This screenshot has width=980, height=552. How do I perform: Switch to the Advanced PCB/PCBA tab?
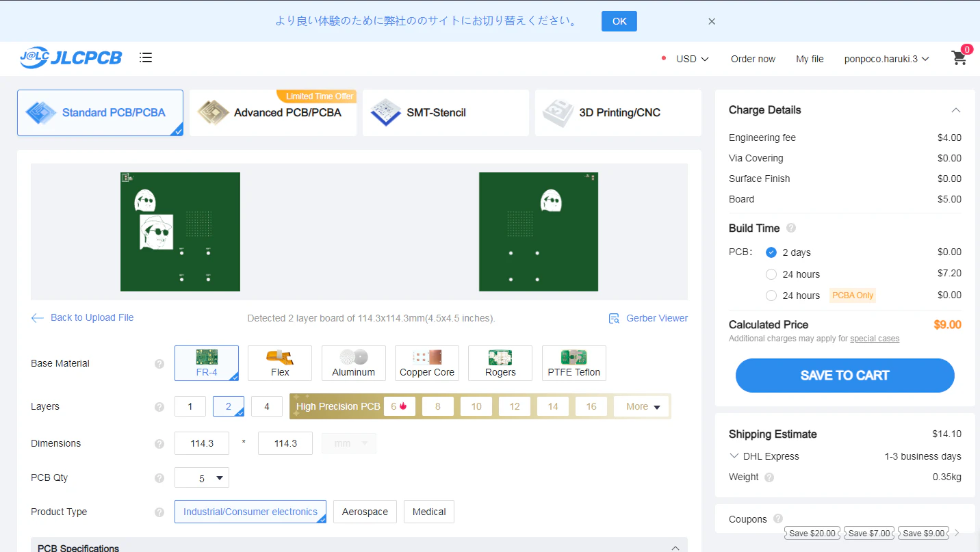coord(273,113)
